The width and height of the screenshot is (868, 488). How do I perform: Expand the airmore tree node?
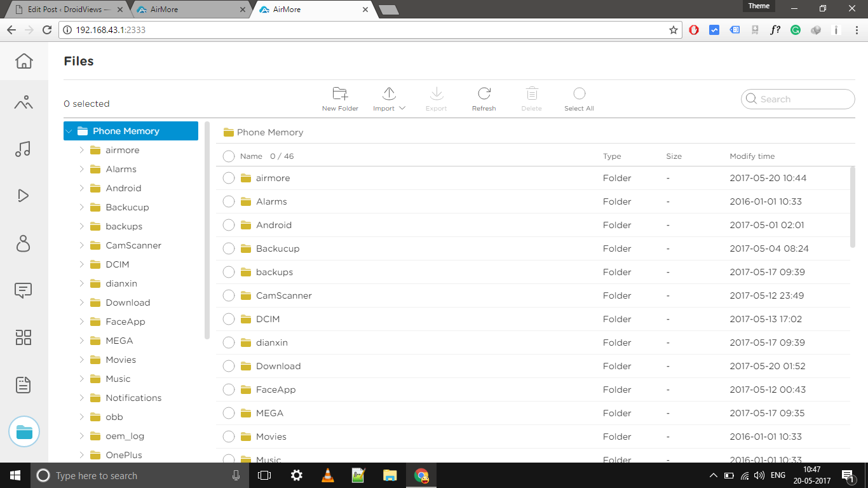click(x=82, y=150)
